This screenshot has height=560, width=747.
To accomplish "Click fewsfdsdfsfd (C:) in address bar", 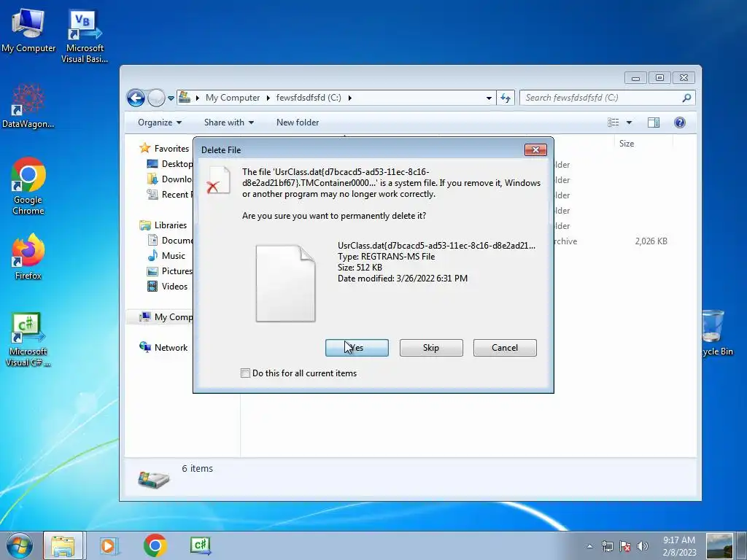I will (309, 98).
